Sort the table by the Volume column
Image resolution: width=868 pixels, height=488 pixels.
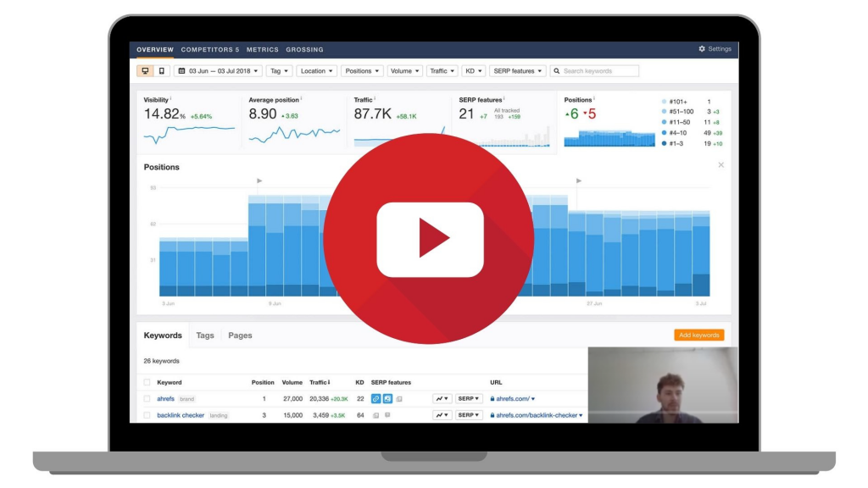point(292,382)
